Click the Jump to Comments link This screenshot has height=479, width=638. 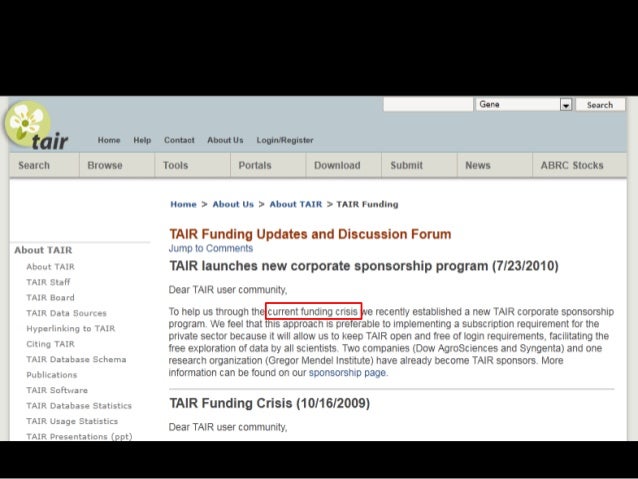coord(211,248)
